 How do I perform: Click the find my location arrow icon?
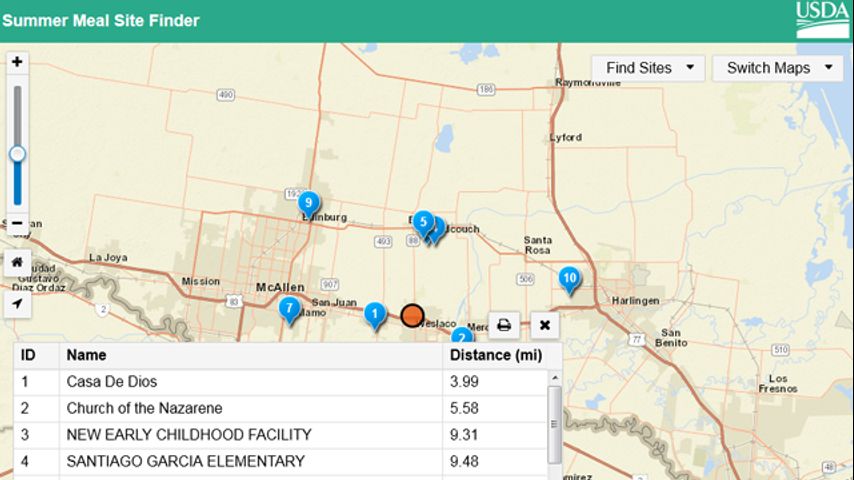click(x=17, y=305)
